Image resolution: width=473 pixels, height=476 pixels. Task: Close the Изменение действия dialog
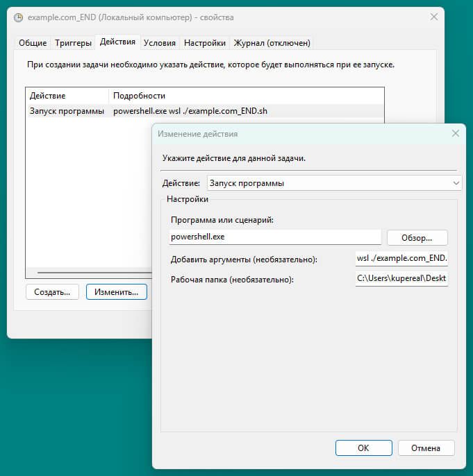click(x=456, y=133)
